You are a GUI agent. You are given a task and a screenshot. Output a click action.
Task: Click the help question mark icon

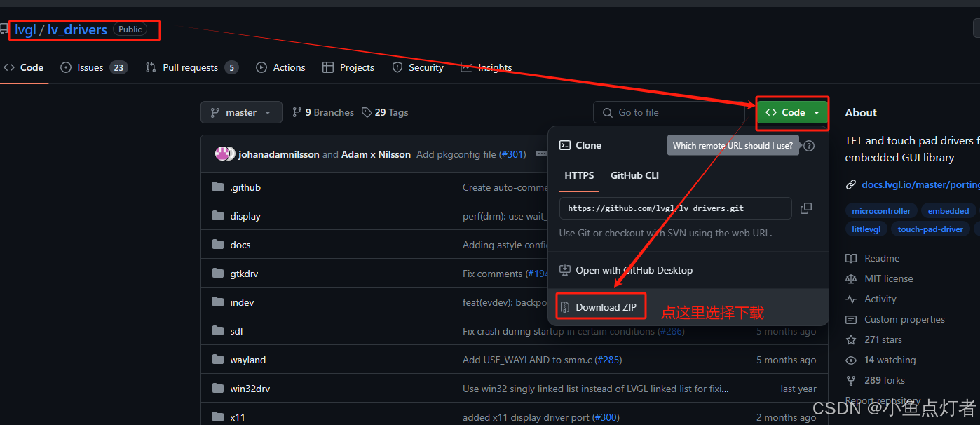809,146
